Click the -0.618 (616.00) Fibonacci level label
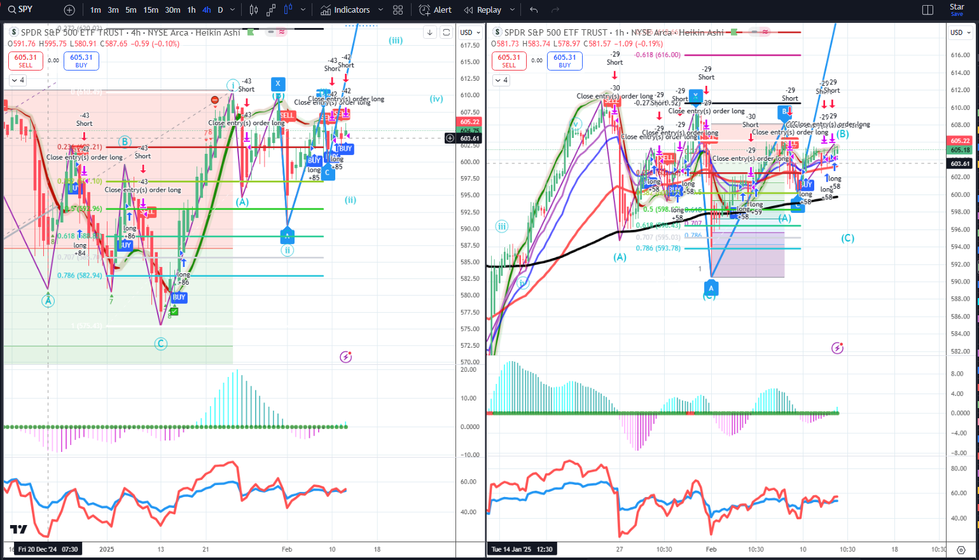Image resolution: width=979 pixels, height=560 pixels. click(657, 55)
